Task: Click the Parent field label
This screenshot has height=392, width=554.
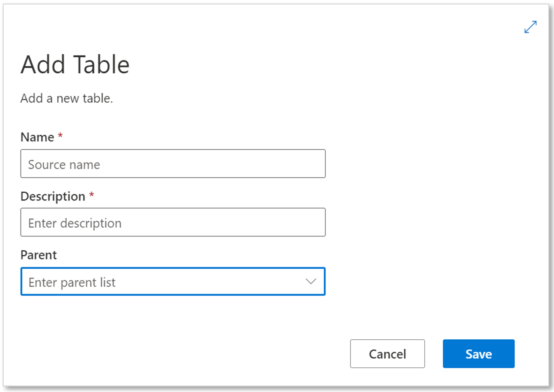Action: tap(39, 255)
